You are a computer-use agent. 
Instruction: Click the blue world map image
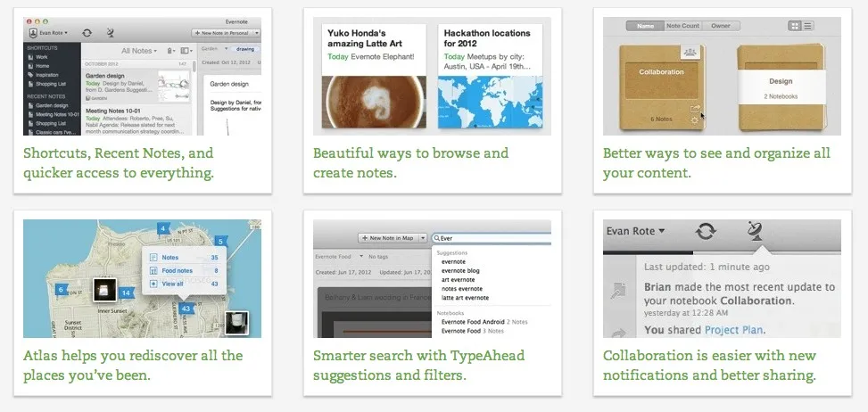(x=491, y=102)
